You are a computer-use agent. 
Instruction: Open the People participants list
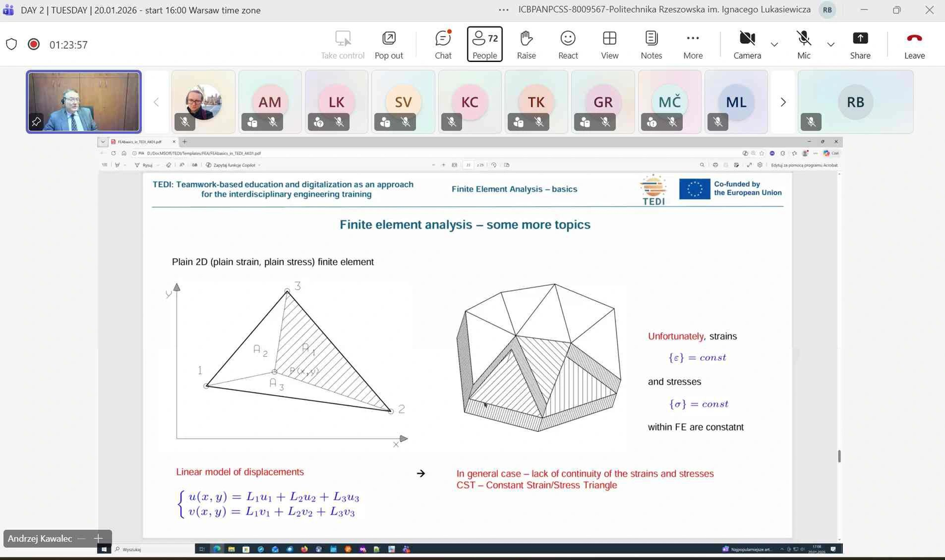pyautogui.click(x=484, y=44)
